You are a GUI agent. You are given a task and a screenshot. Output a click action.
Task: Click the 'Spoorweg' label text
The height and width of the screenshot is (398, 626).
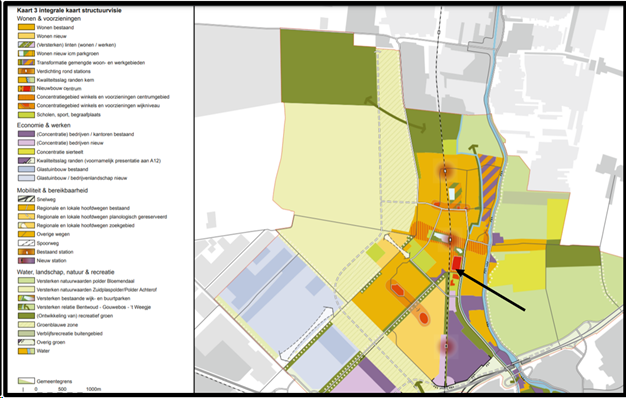(x=48, y=244)
